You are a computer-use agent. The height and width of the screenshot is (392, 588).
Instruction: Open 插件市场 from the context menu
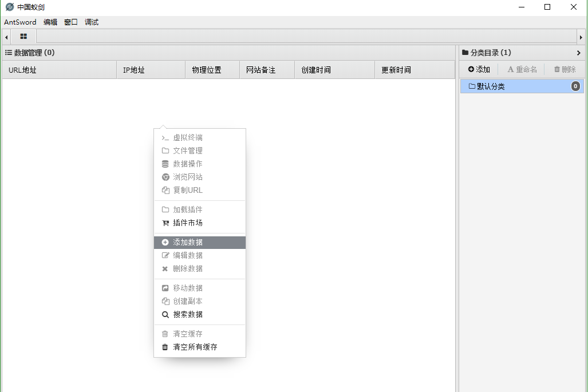[199, 223]
